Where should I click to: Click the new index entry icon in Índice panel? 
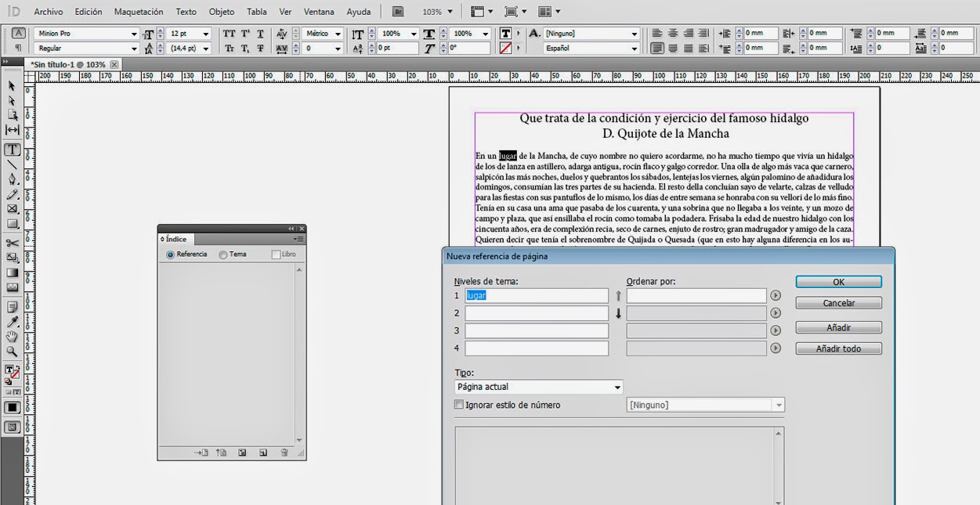pyautogui.click(x=262, y=453)
